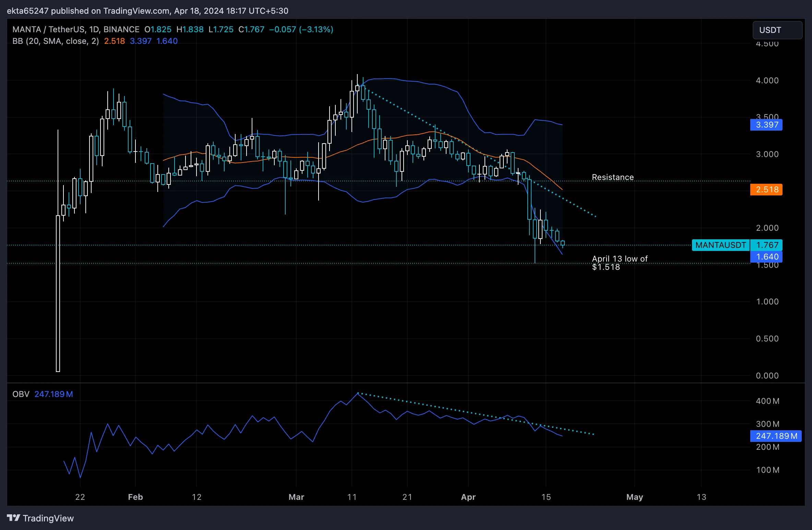The image size is (812, 530).
Task: Click the OBV value 247.189 M in legend
Action: pos(53,394)
